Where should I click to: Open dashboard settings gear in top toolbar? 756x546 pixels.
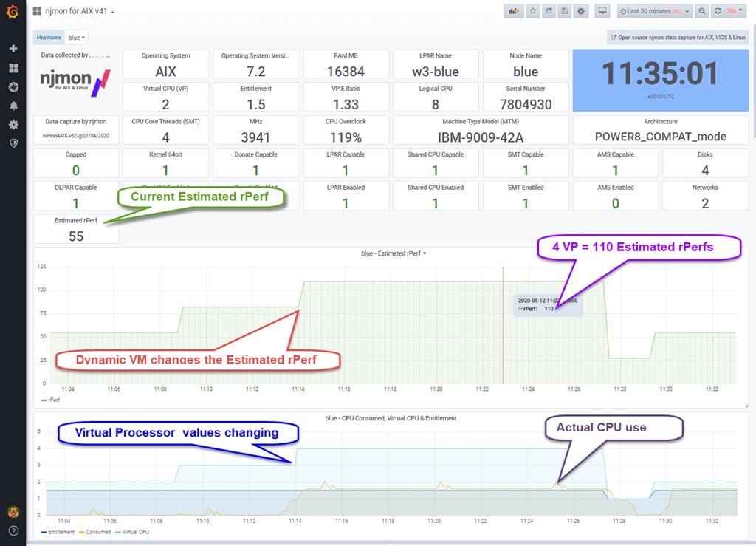(x=581, y=11)
